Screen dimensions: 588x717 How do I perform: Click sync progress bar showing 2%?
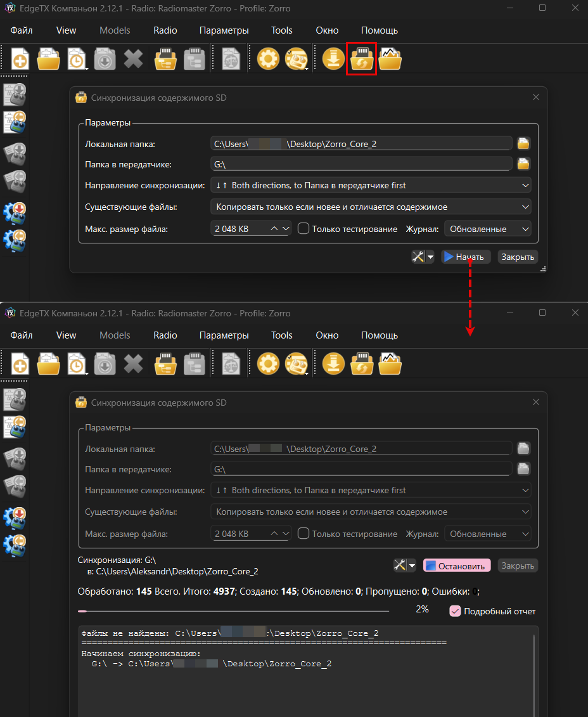tap(233, 611)
